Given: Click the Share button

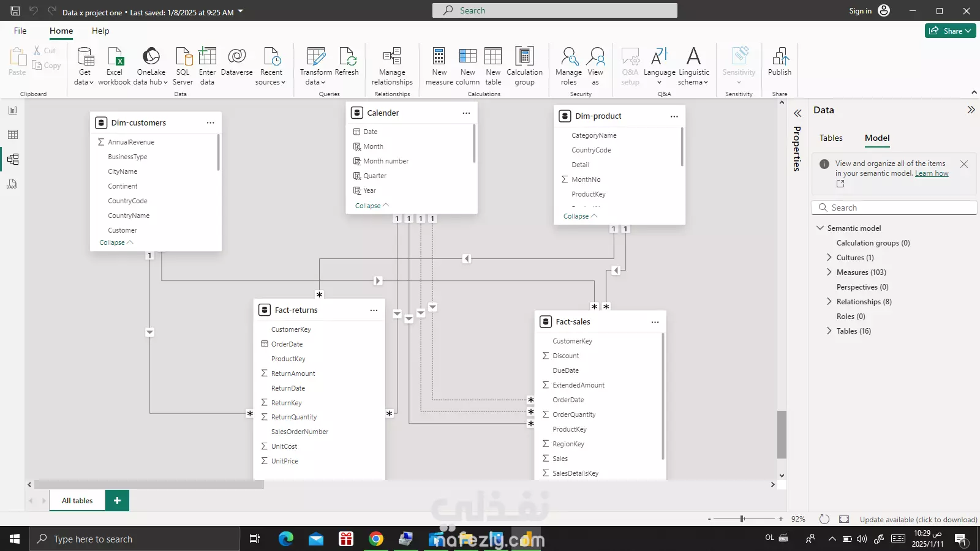Looking at the screenshot, I should [x=950, y=31].
